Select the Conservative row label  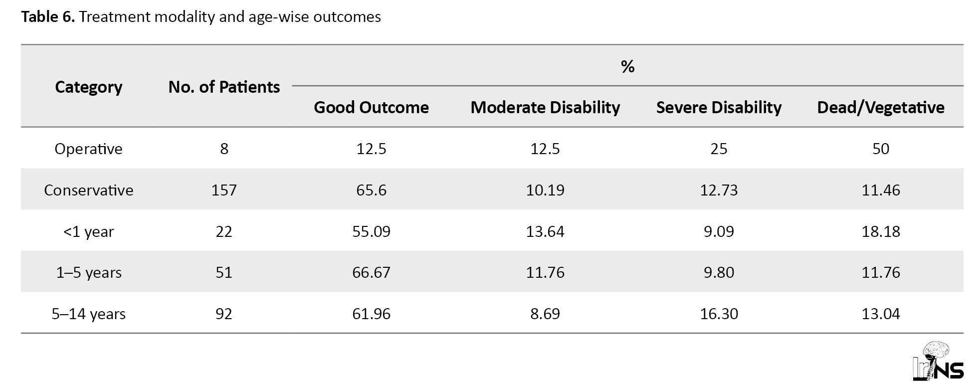click(x=88, y=190)
